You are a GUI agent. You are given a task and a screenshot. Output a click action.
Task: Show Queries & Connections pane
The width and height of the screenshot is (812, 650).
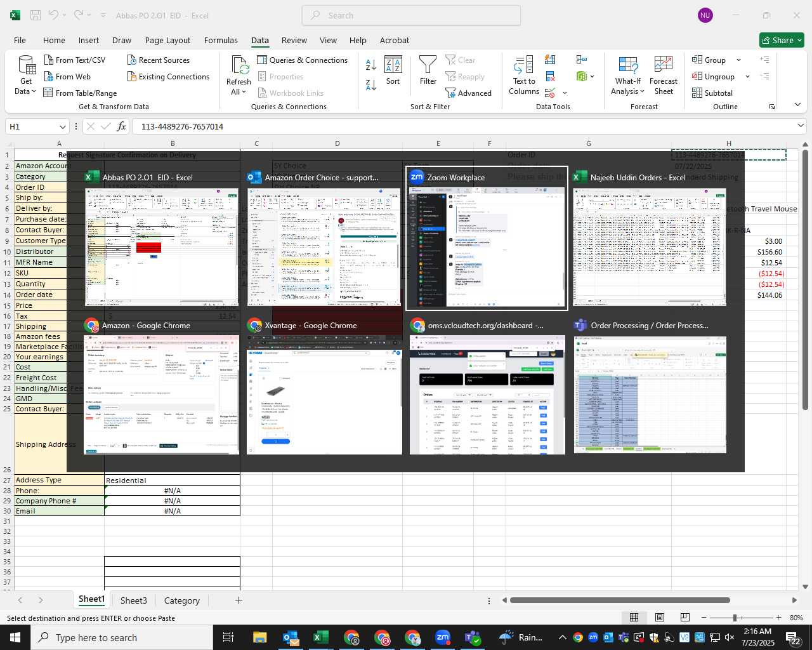point(302,60)
